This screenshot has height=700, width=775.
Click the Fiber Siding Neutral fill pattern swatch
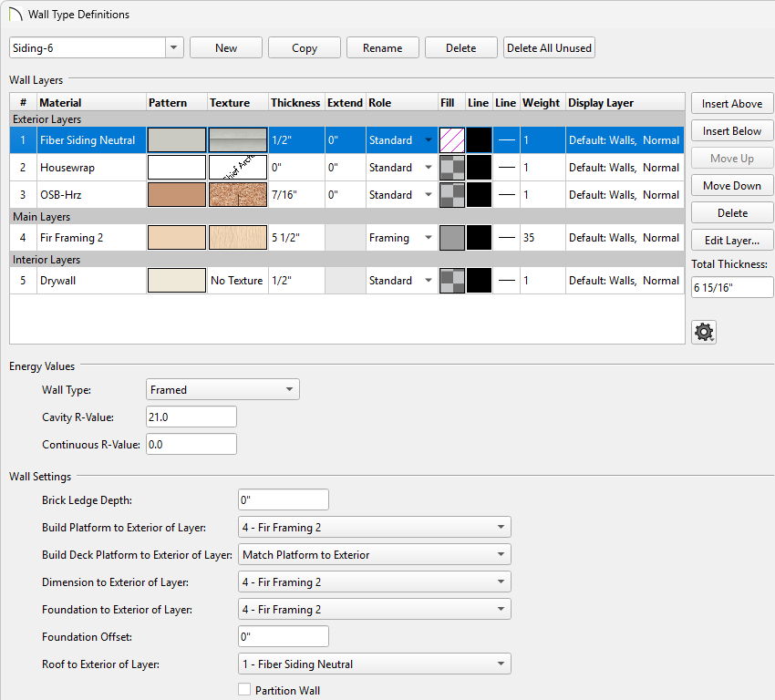click(451, 140)
